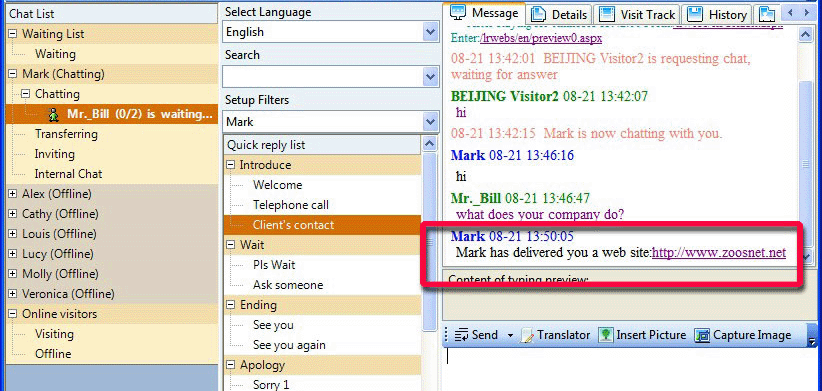Choose the Client's contact quick reply
The width and height of the screenshot is (822, 391).
click(x=293, y=225)
